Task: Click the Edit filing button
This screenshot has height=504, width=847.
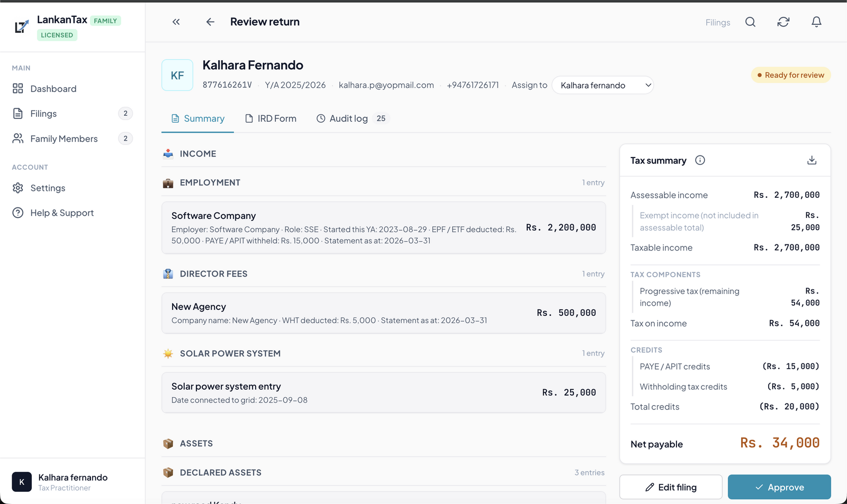Action: [671, 487]
